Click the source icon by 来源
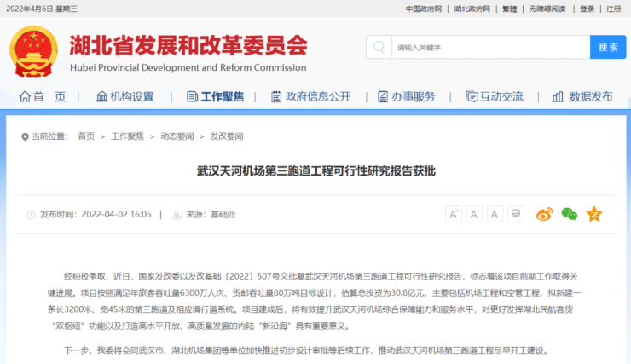Screen dimensions: 631x364 coord(177,215)
